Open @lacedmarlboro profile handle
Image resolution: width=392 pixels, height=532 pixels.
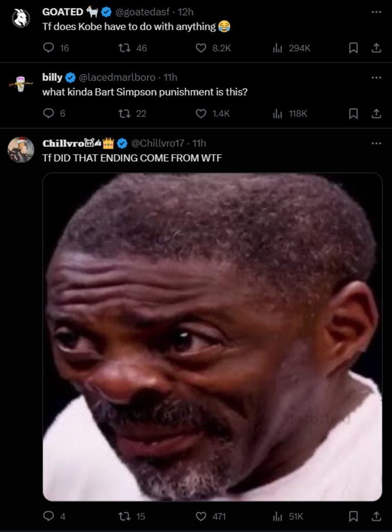(x=116, y=77)
